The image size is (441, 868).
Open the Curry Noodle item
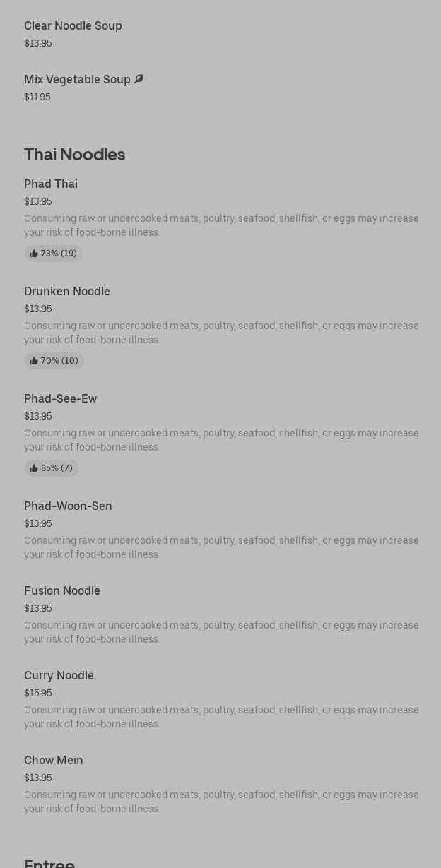pyautogui.click(x=59, y=676)
